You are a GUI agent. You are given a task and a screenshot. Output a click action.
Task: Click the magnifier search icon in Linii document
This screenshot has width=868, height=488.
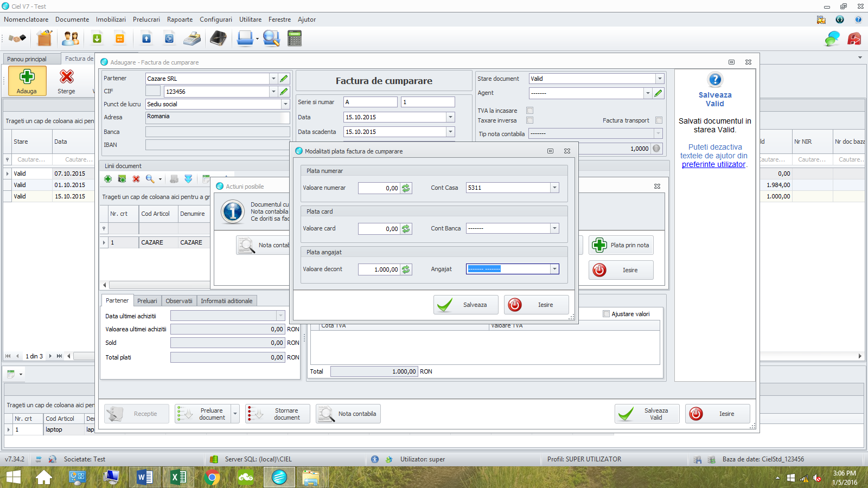[x=150, y=179]
